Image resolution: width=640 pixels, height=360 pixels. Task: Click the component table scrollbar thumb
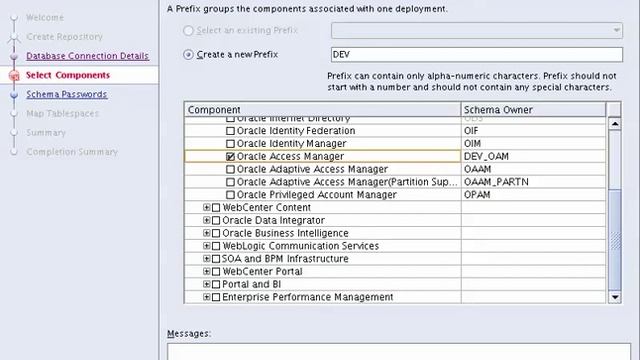click(615, 240)
